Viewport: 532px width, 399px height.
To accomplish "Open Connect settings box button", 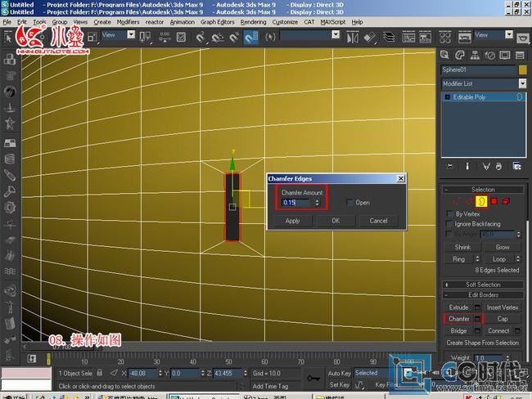I will [517, 330].
